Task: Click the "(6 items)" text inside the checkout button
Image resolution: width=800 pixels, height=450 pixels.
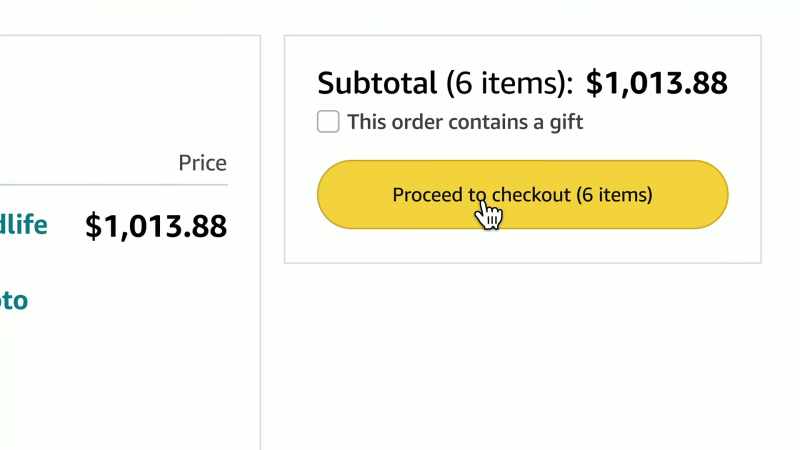Action: pos(614,195)
